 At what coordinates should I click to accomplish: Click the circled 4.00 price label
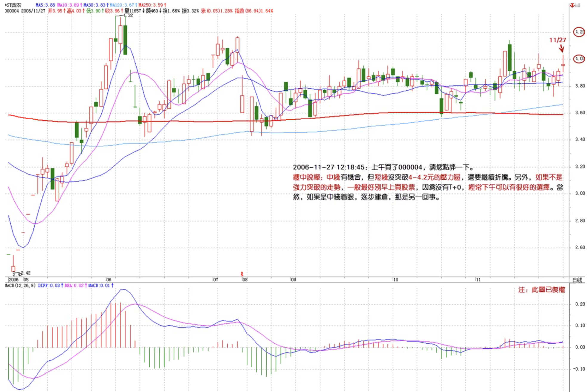tap(579, 59)
